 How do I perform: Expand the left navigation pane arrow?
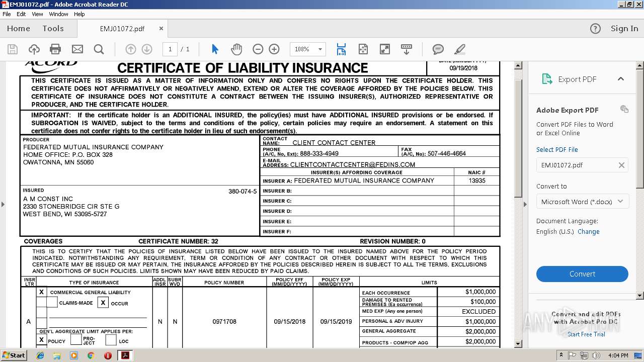(x=3, y=204)
